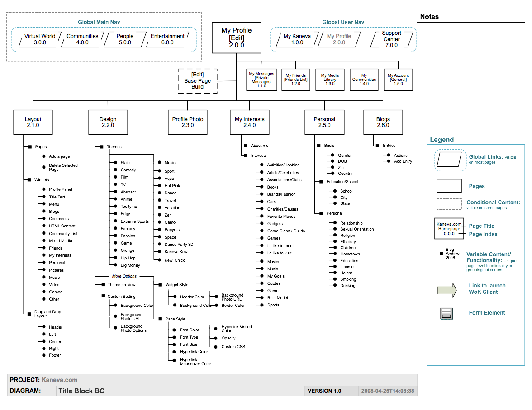Click the Kaneva.com Homepage page sample in Legend
This screenshot has width=532, height=410.
[x=449, y=229]
